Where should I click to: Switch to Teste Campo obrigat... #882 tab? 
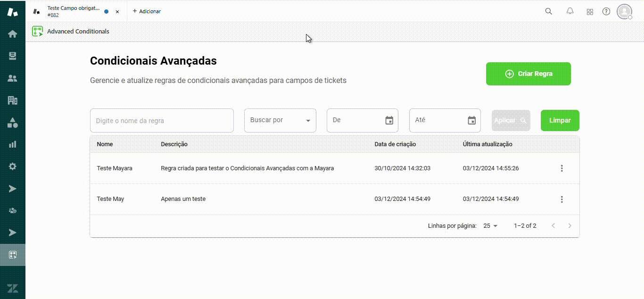point(73,11)
